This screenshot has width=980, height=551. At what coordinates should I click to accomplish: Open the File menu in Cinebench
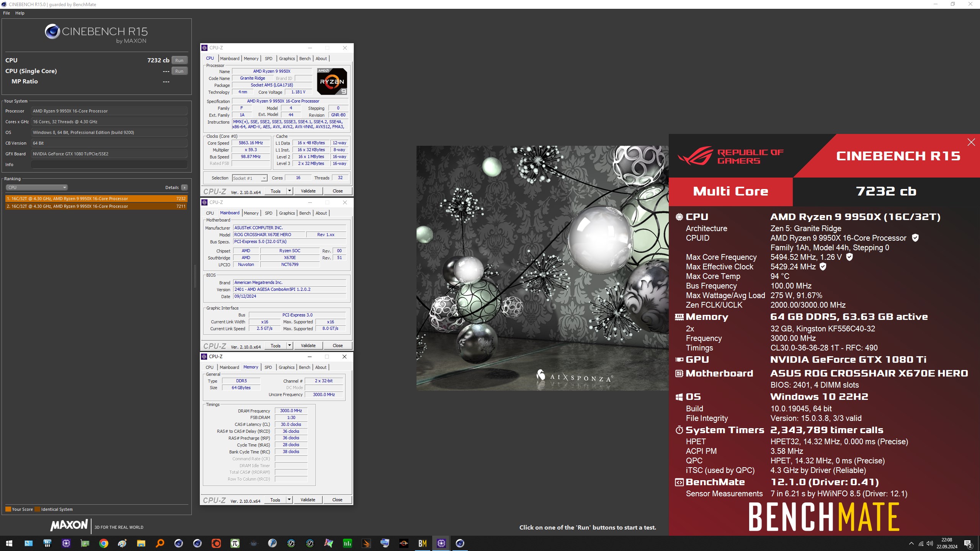(x=7, y=13)
